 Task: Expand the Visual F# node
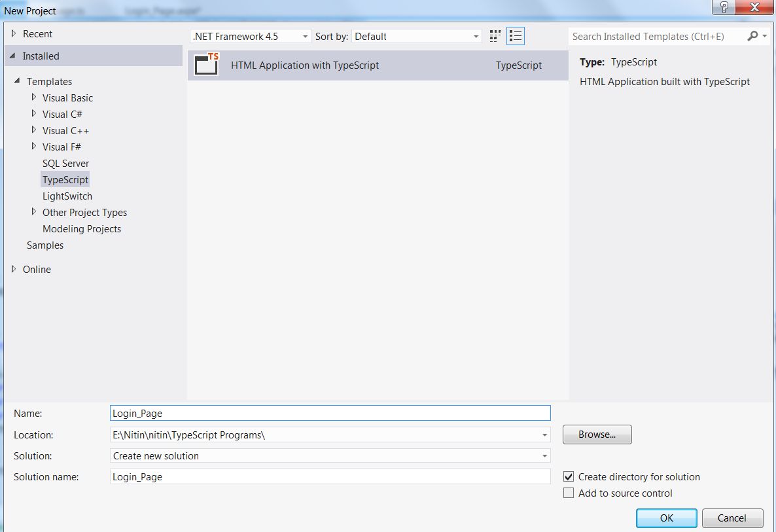pyautogui.click(x=33, y=146)
